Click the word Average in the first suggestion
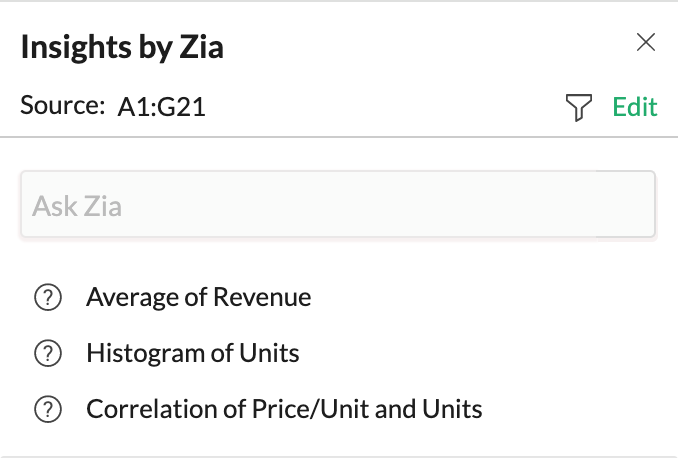 [x=126, y=297]
